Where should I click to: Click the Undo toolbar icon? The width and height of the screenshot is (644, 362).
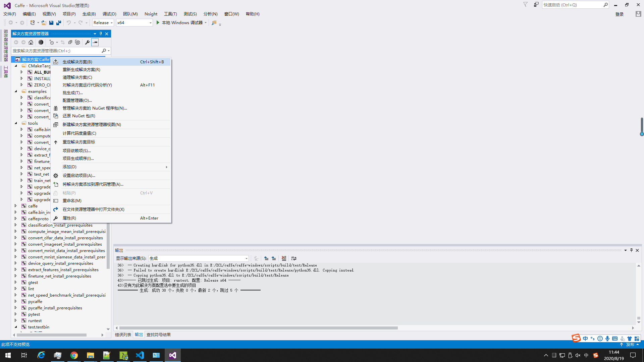pyautogui.click(x=69, y=23)
